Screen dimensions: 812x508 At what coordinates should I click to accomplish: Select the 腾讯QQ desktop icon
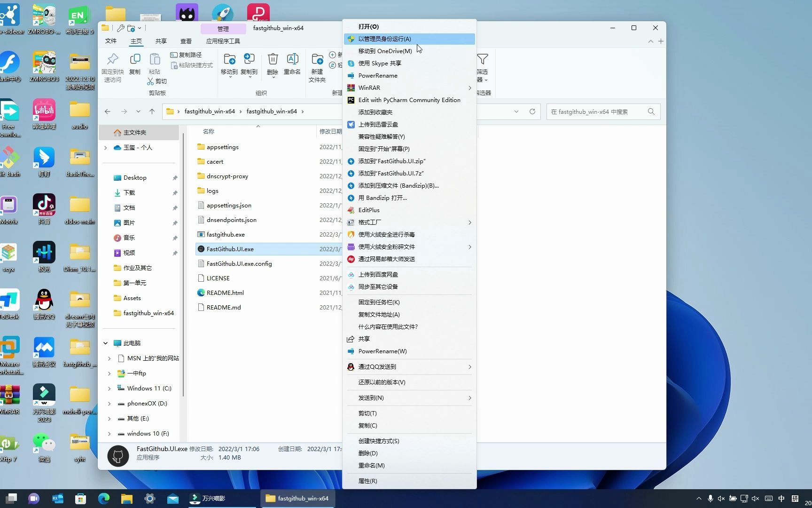(x=44, y=304)
